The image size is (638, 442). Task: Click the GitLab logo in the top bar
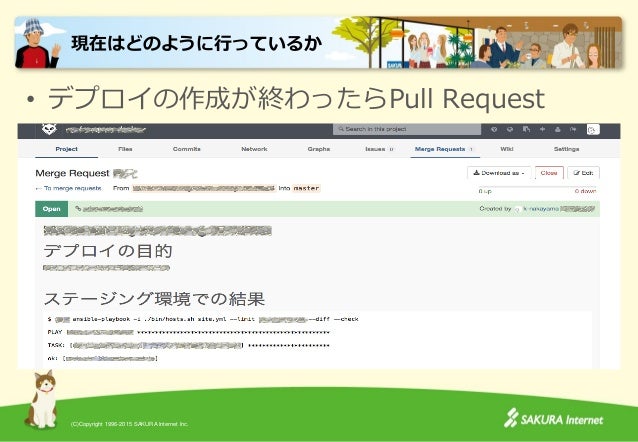(49, 130)
